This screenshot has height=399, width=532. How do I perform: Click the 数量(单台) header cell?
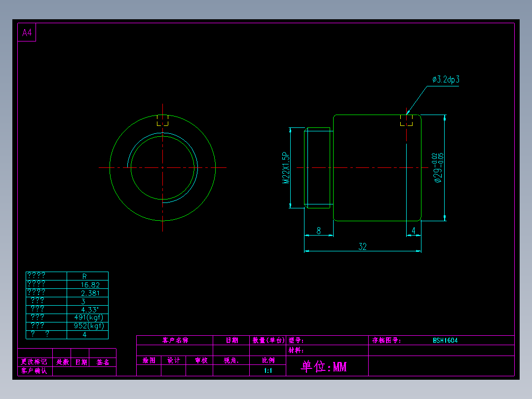[x=268, y=340]
